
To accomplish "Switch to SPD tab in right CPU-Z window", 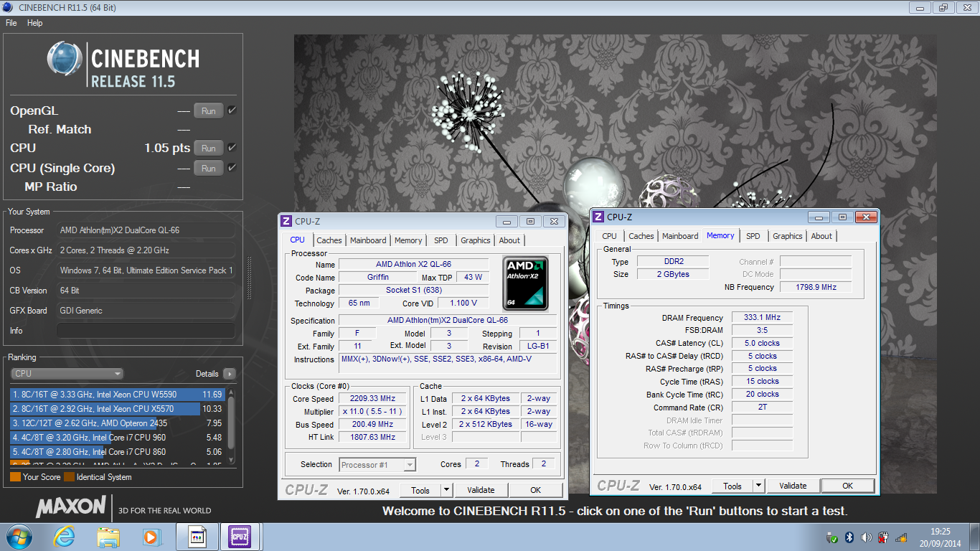I will [753, 236].
